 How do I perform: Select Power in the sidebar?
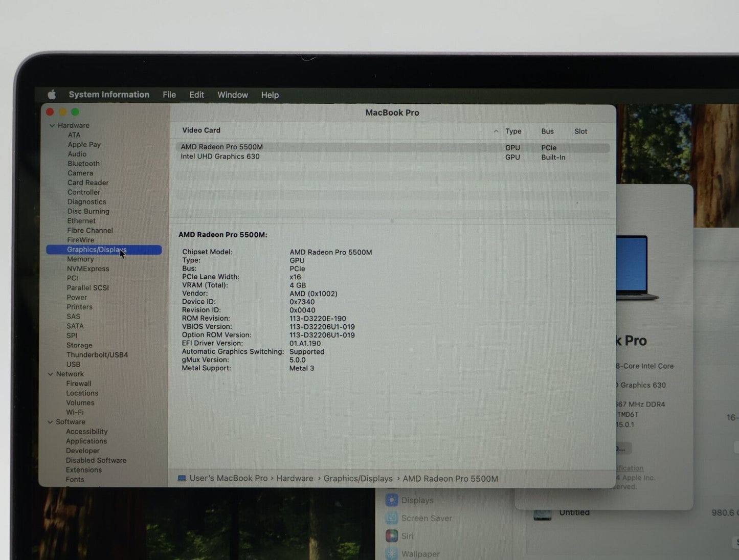coord(77,298)
